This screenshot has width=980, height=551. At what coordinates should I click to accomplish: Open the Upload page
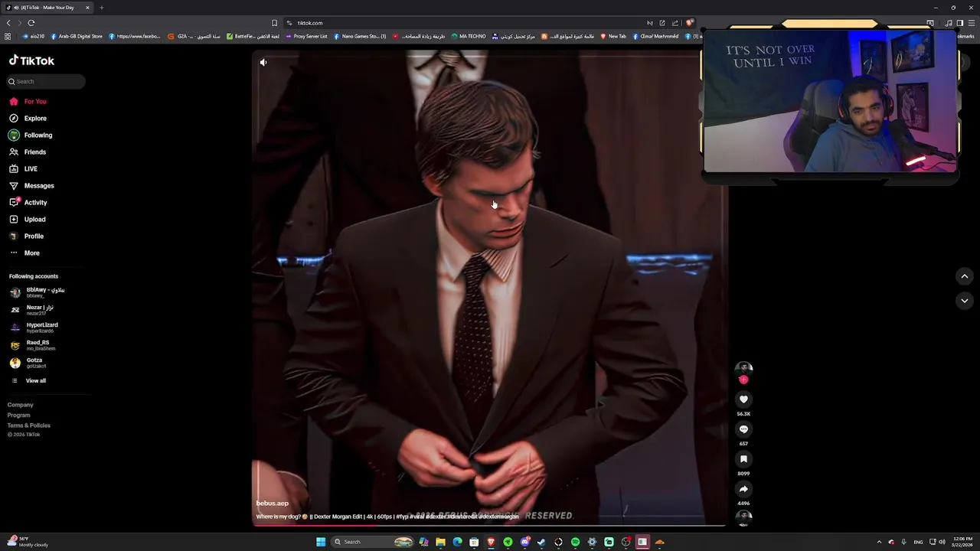coord(28,219)
